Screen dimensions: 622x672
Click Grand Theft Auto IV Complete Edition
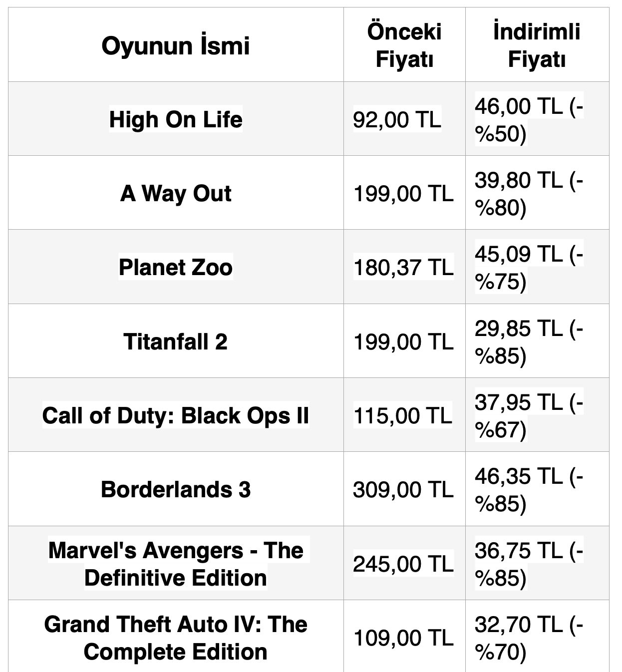coord(176,638)
